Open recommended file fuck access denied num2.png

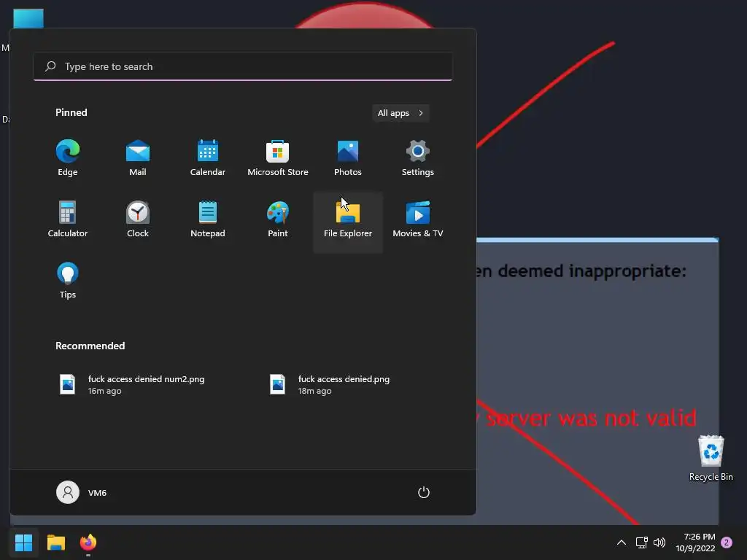tap(132, 384)
